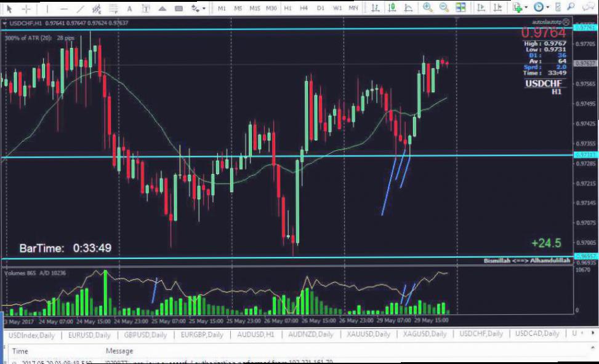
Task: Switch to the XAUUSD,Daily chart tab
Action: point(368,334)
